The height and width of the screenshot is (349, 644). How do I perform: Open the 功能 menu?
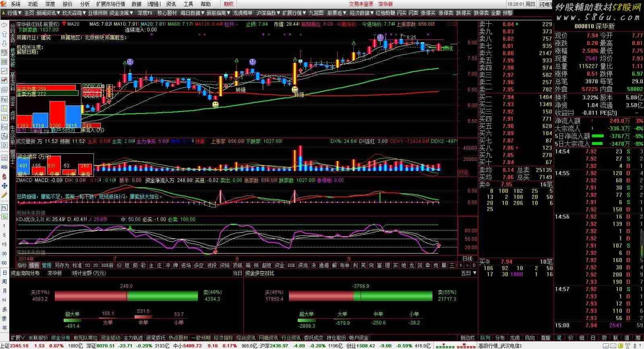[33, 4]
